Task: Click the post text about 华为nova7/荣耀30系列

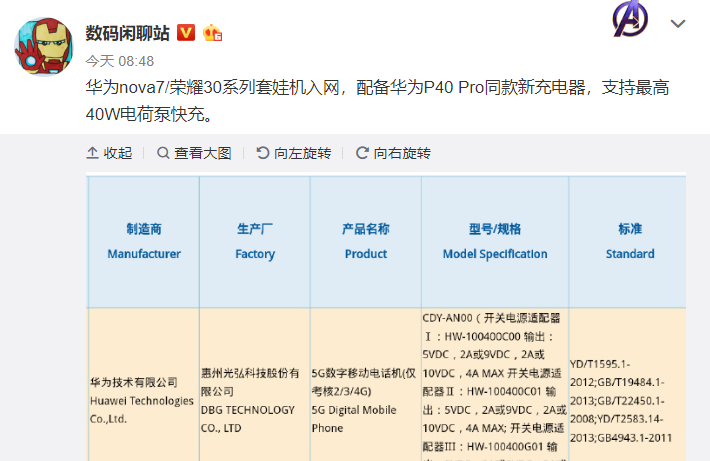Action: coord(377,101)
